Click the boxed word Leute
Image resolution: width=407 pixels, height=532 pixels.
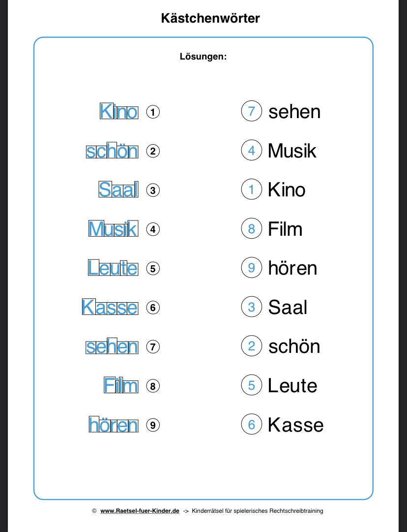tap(113, 268)
